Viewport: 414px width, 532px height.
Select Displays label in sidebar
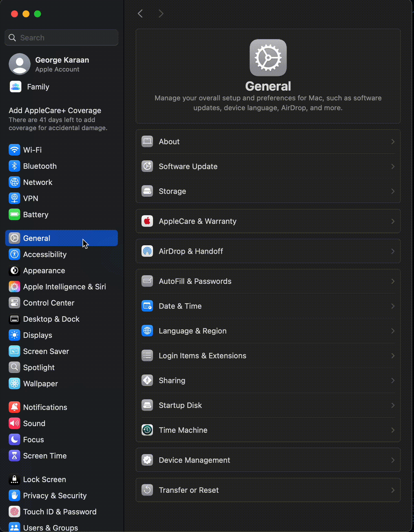(x=38, y=335)
